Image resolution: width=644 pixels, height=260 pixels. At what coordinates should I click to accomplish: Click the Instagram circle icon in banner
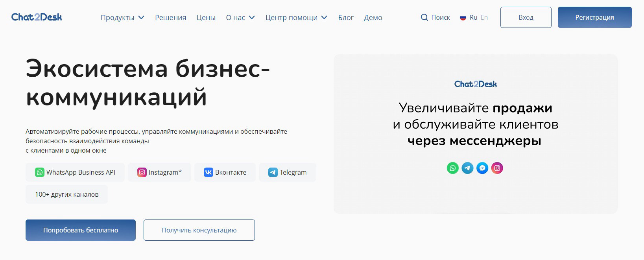pos(497,168)
